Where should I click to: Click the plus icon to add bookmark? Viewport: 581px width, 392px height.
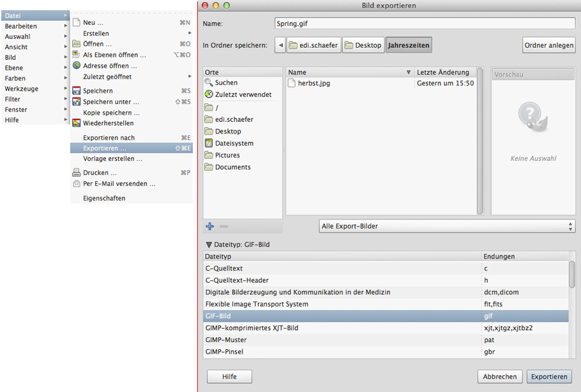point(210,226)
